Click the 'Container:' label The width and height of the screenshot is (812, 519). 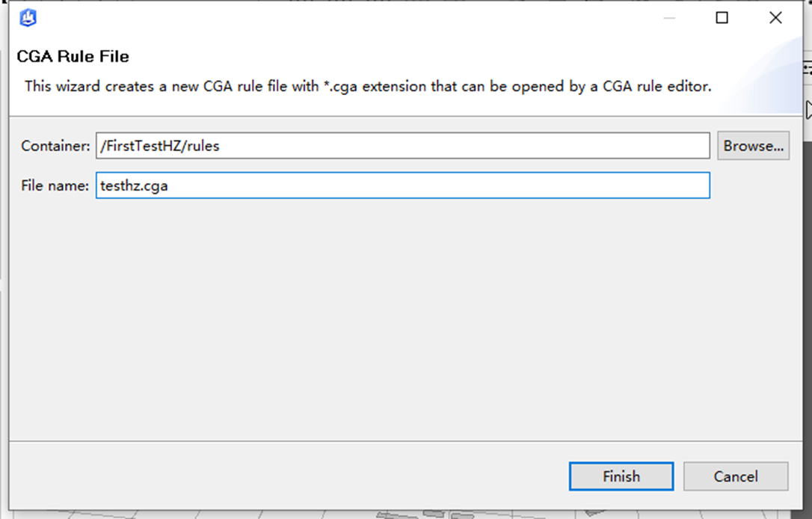pos(55,146)
